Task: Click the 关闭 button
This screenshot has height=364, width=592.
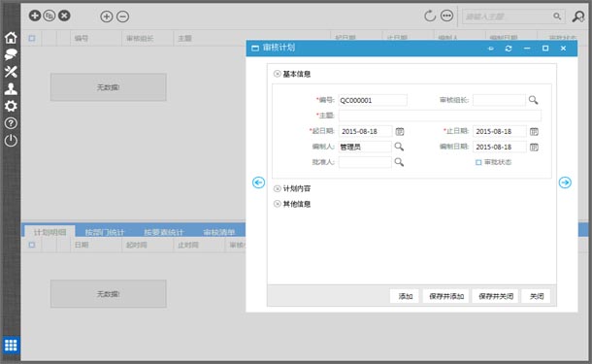Action: [537, 296]
